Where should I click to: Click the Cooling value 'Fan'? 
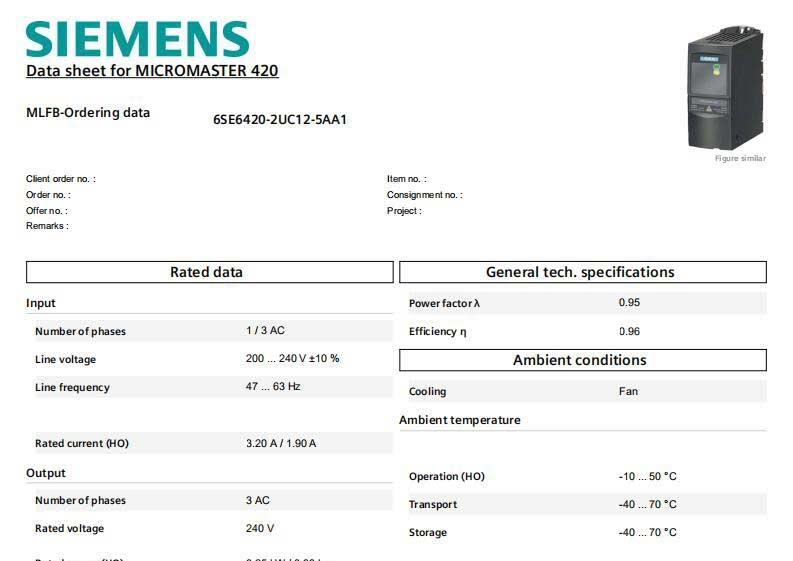point(628,391)
